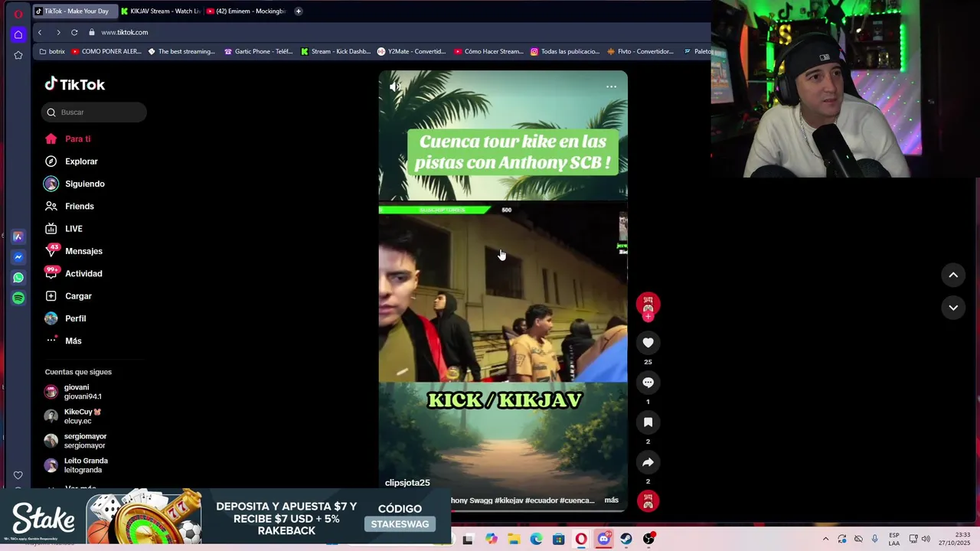980x551 pixels.
Task: Open the Para ti feed
Action: point(69,139)
